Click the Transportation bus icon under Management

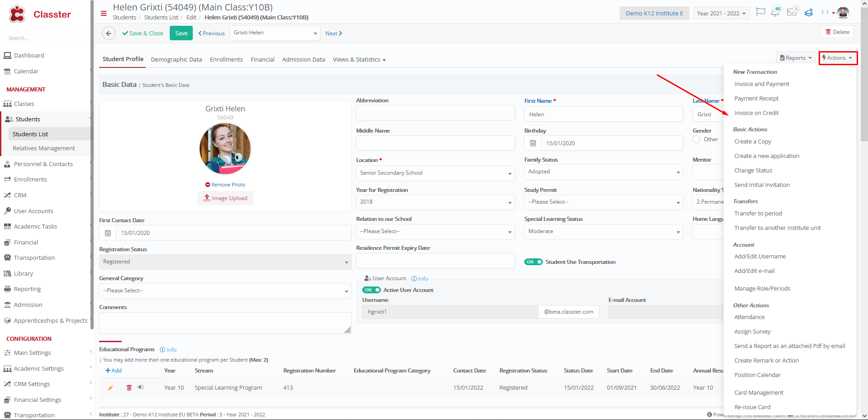coord(7,258)
